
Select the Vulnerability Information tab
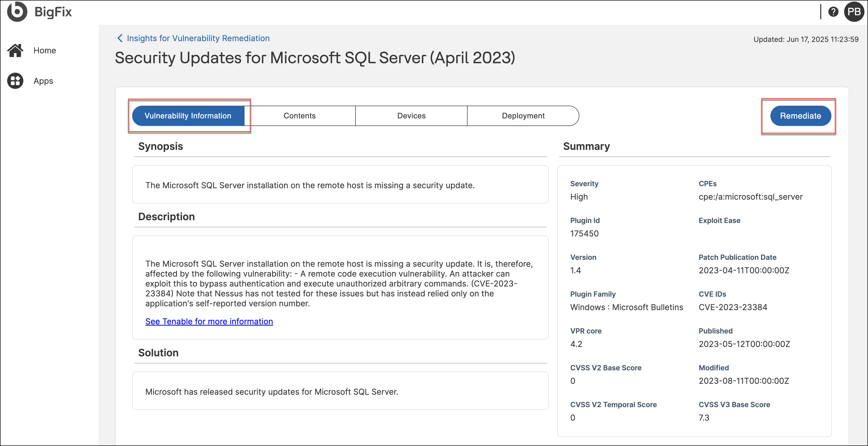click(x=188, y=116)
